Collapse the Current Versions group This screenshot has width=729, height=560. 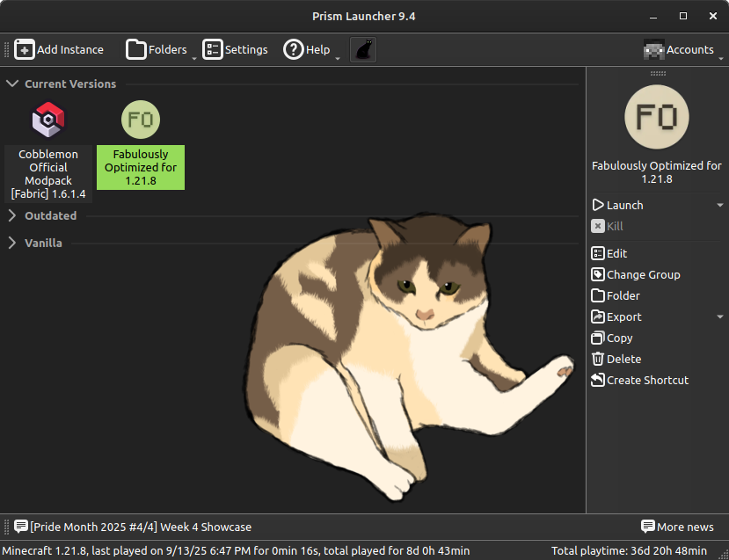pyautogui.click(x=12, y=84)
